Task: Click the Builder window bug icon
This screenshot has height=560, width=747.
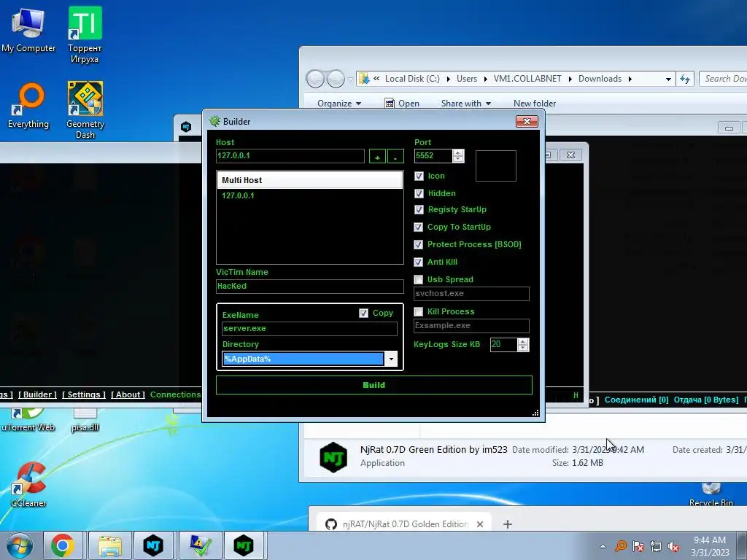Action: pyautogui.click(x=215, y=122)
